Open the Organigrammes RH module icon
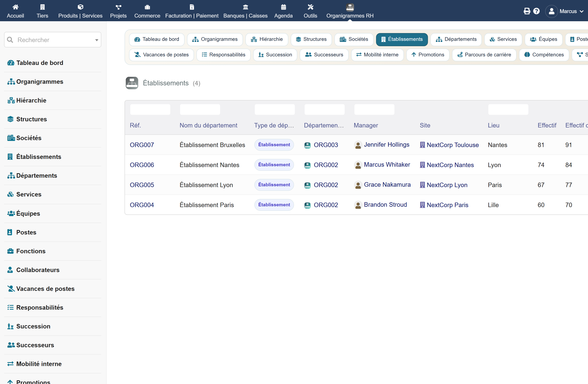The height and width of the screenshot is (384, 588). [350, 7]
